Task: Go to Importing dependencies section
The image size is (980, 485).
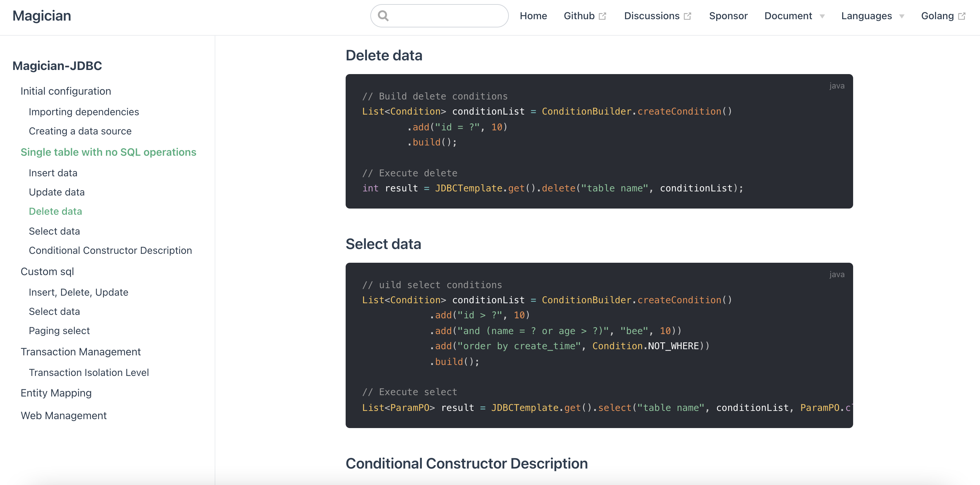Action: pos(84,111)
